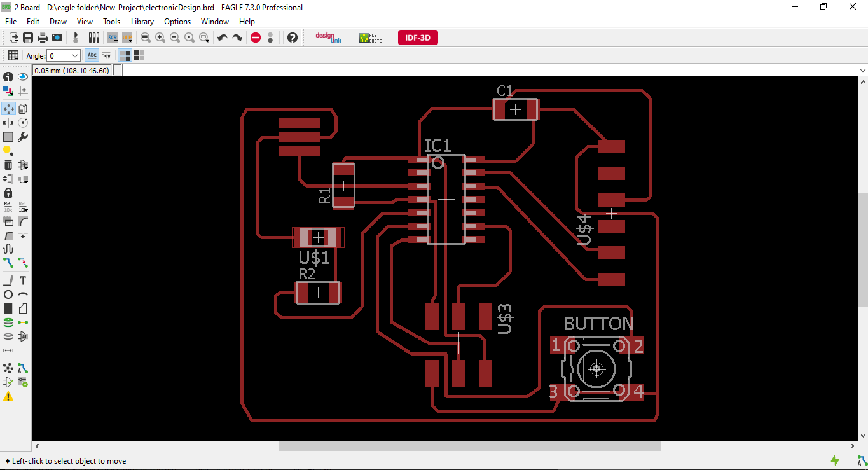Open the Angle combo box
Screen dimensions: 868x470
64,56
